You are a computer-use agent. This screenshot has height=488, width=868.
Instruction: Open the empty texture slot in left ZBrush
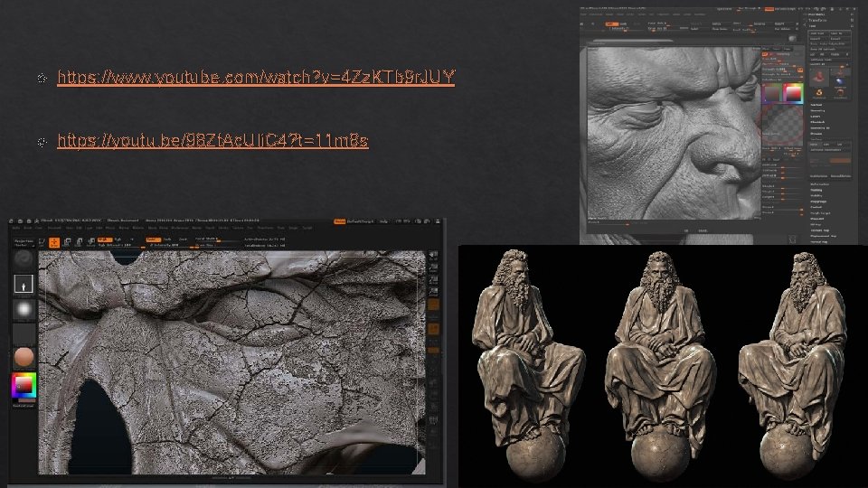coord(24,333)
